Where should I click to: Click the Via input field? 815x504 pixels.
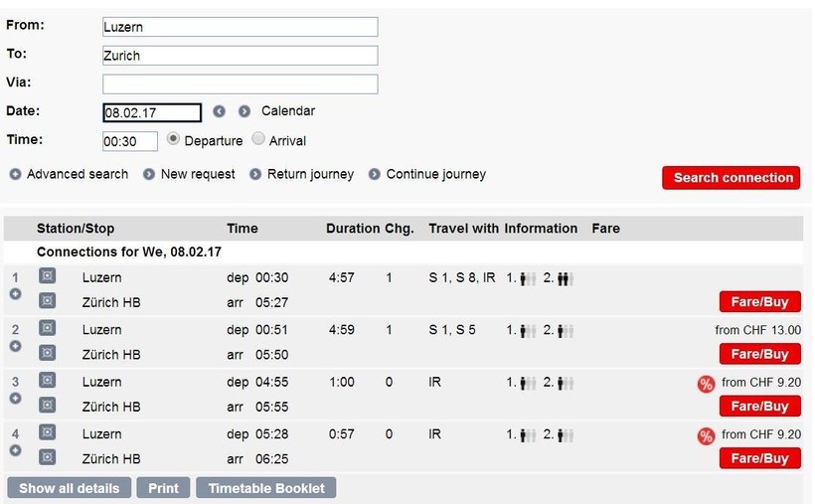coord(240,84)
